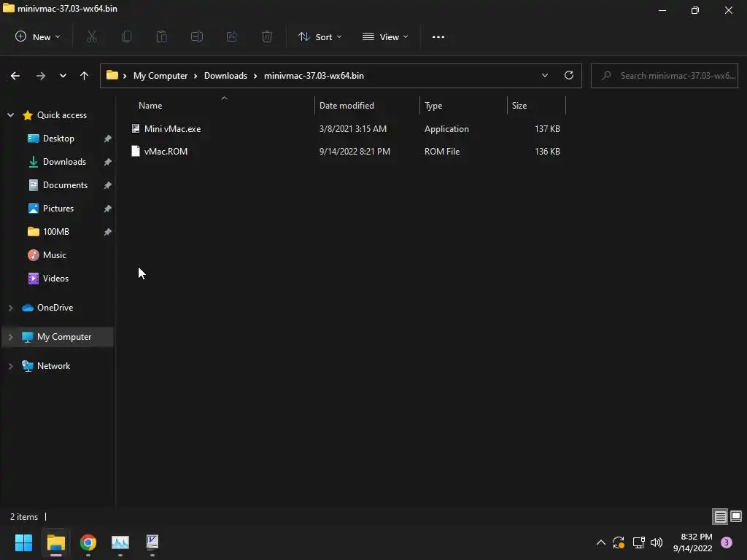
Task: Select Network in navigation pane
Action: click(53, 366)
